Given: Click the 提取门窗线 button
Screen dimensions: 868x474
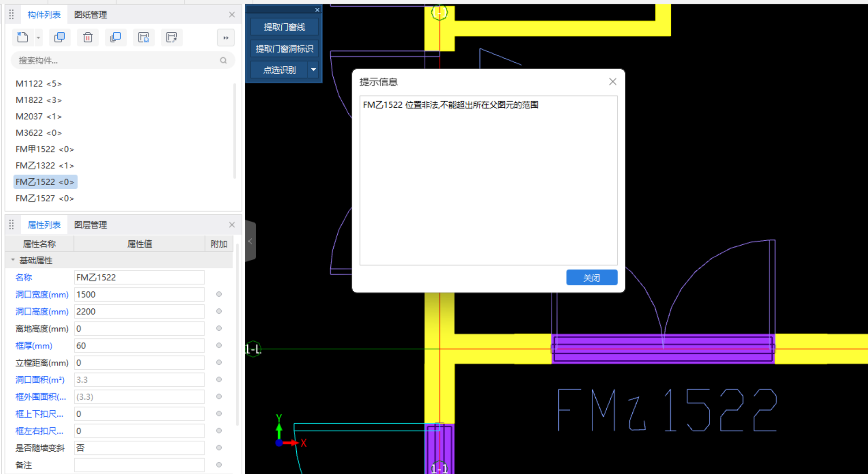Looking at the screenshot, I should pyautogui.click(x=284, y=27).
